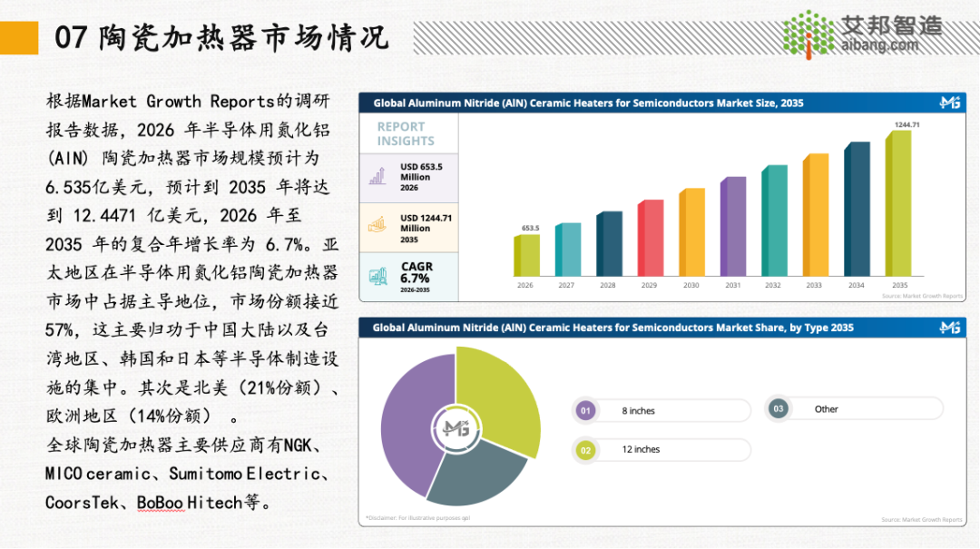Image resolution: width=980 pixels, height=549 pixels.
Task: Click the USD 1244.71 Million 2035 text
Action: point(426,229)
